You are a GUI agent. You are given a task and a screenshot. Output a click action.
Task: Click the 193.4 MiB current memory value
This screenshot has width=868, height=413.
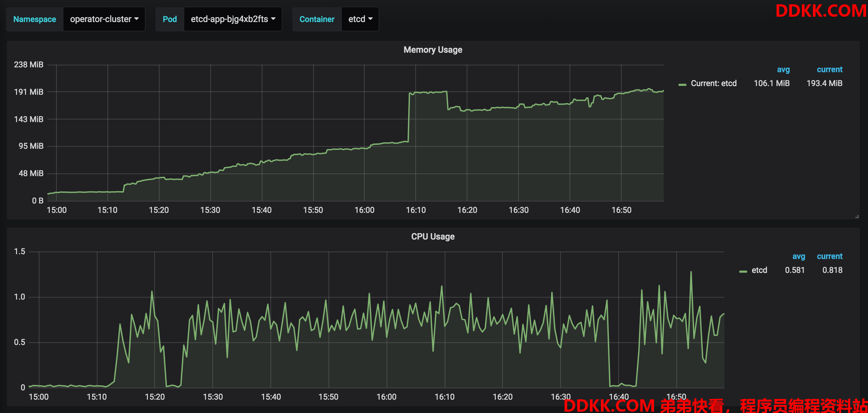824,83
